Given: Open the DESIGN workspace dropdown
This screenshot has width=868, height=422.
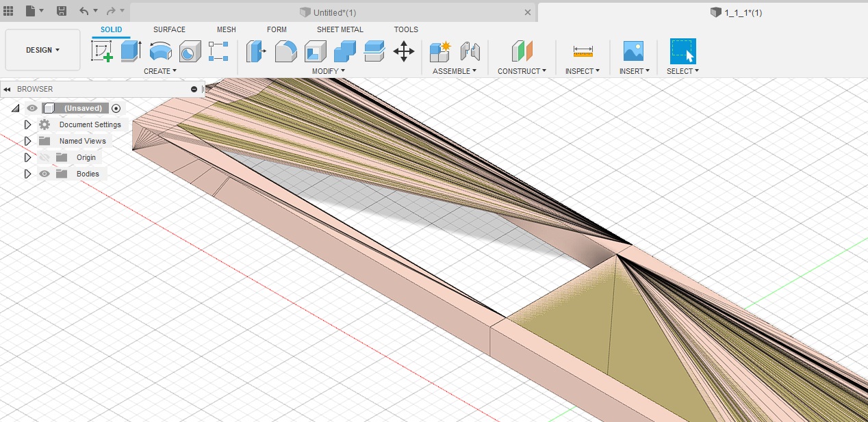Looking at the screenshot, I should click(42, 50).
